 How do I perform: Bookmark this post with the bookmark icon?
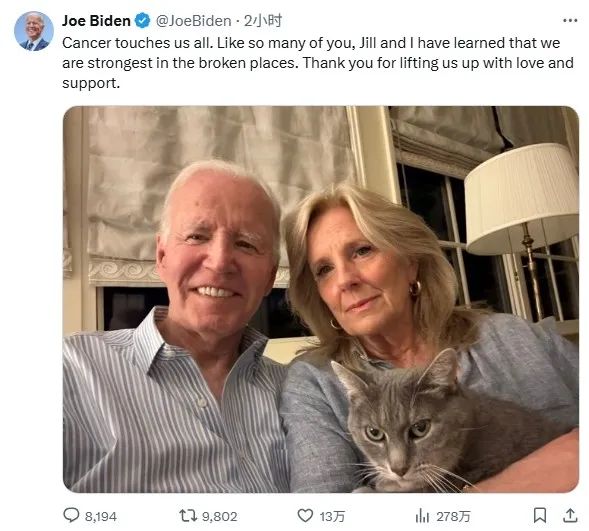pyautogui.click(x=540, y=515)
